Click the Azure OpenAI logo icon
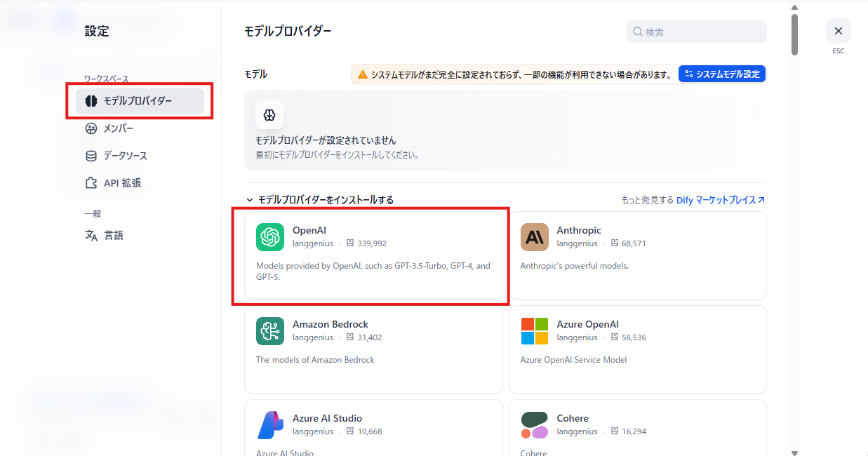This screenshot has width=868, height=456. (x=535, y=331)
